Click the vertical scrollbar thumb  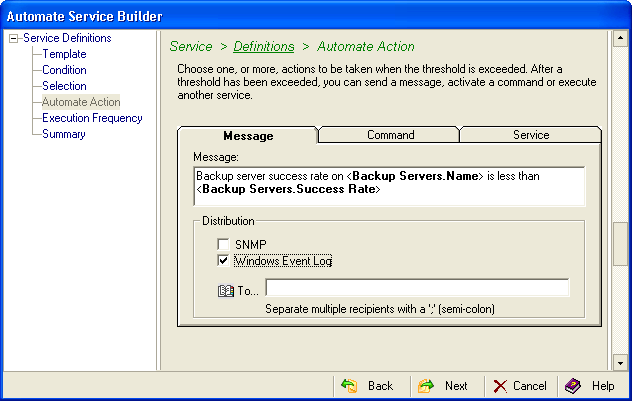pyautogui.click(x=620, y=244)
